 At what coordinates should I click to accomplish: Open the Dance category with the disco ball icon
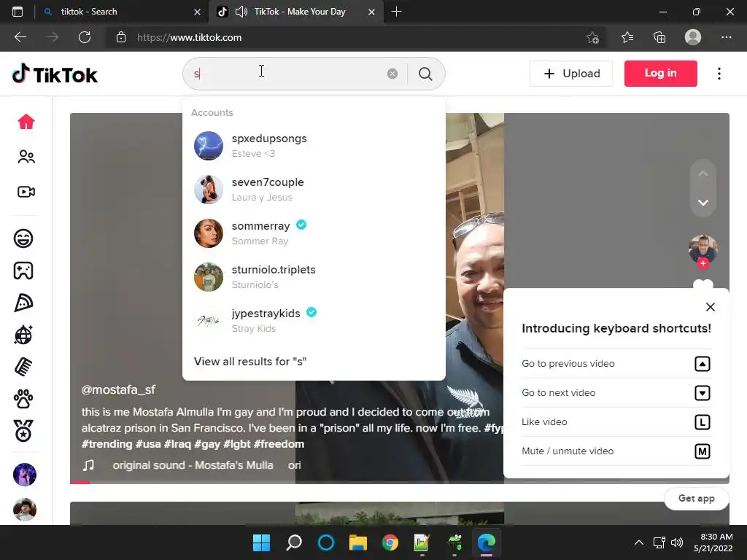23,335
